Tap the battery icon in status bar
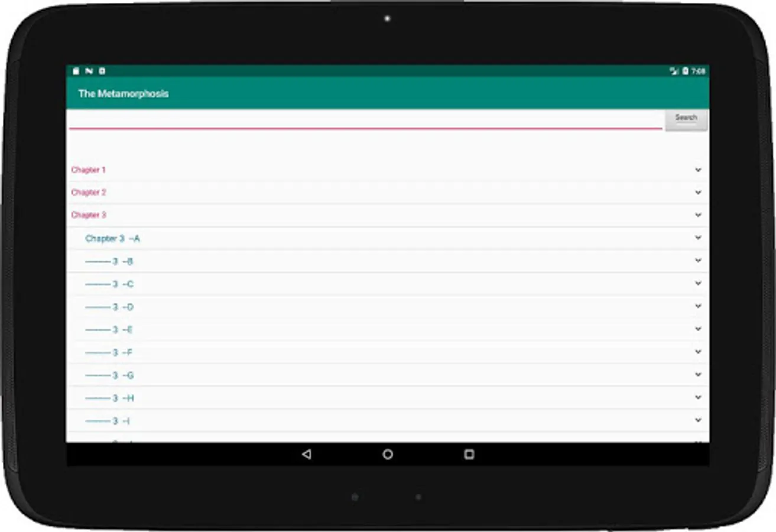The width and height of the screenshot is (776, 532). click(686, 71)
